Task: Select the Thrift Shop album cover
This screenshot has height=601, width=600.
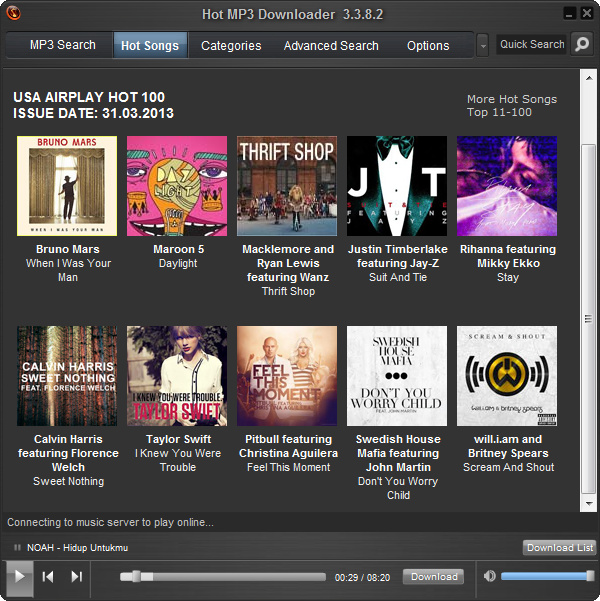Action: 287,186
